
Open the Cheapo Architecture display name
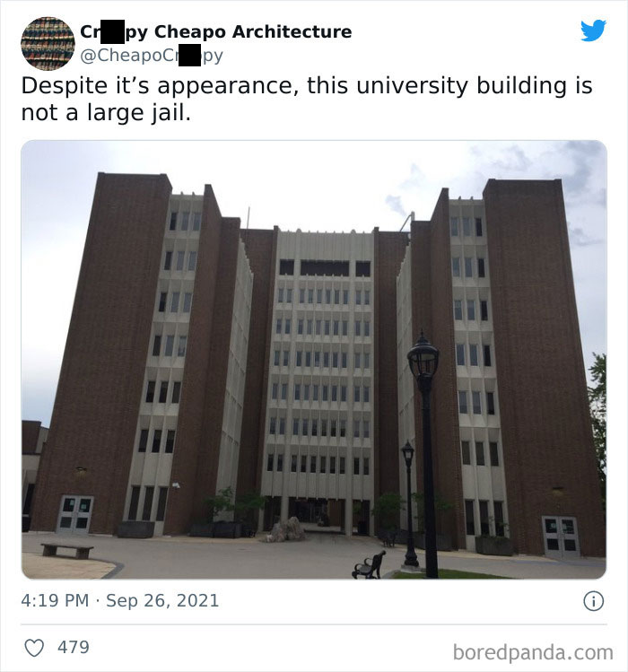(215, 31)
